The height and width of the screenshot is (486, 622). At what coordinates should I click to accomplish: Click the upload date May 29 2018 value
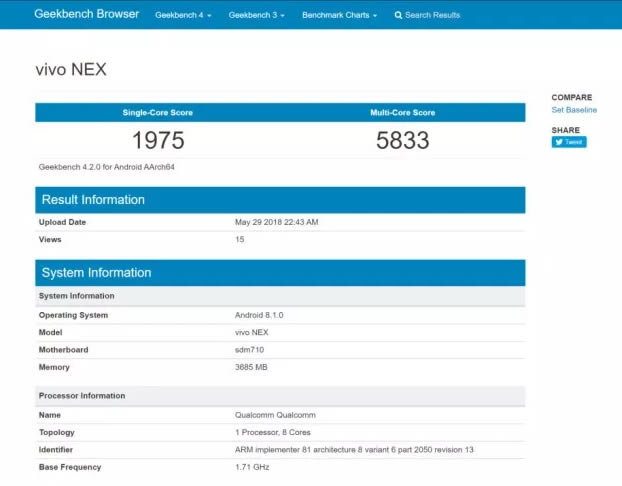pos(277,222)
